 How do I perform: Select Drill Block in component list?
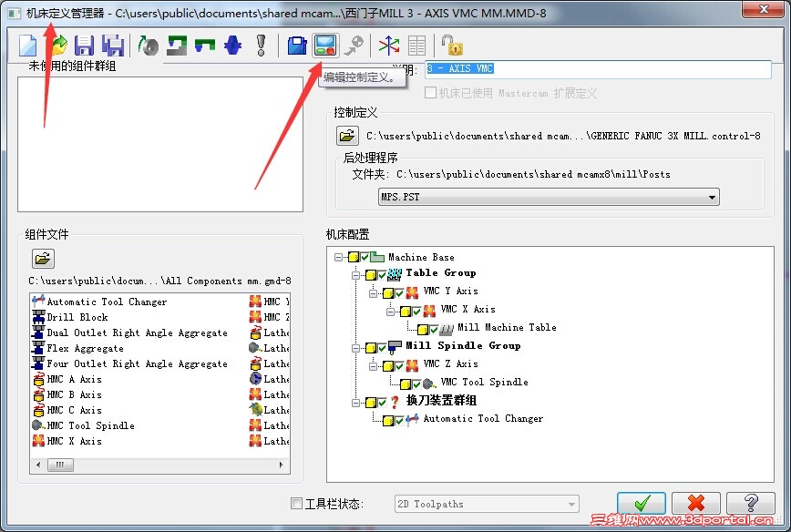(x=70, y=317)
